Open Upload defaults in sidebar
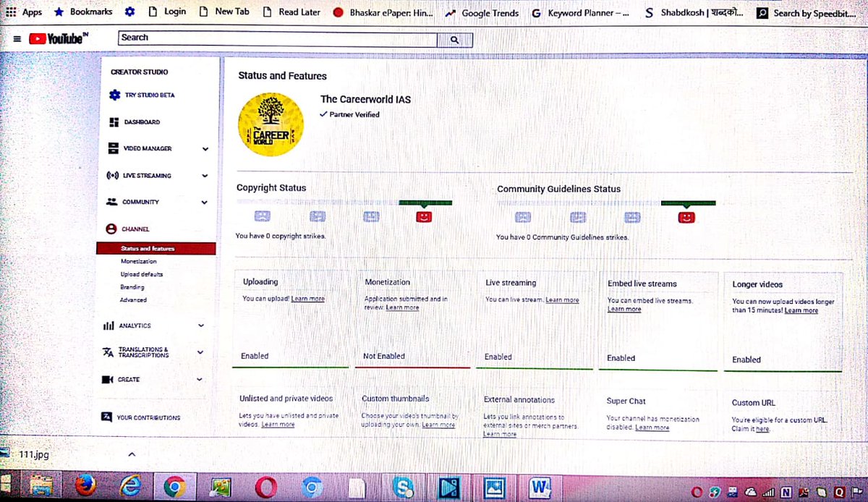The width and height of the screenshot is (868, 502). pos(142,274)
